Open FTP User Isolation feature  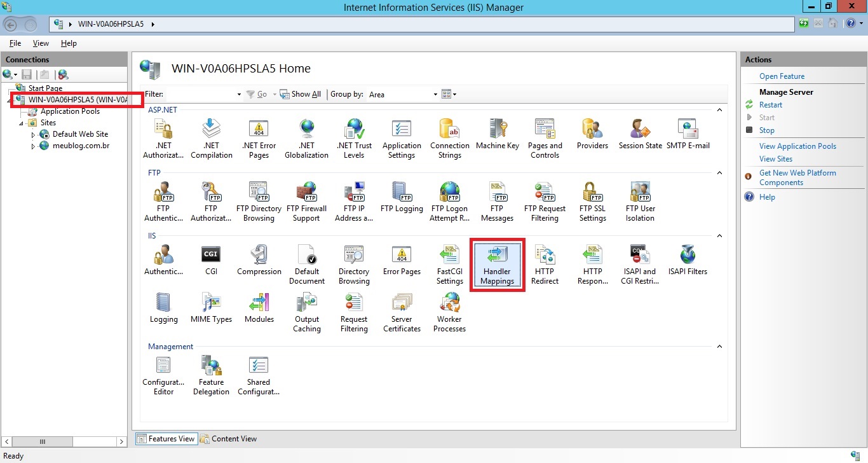pos(640,202)
